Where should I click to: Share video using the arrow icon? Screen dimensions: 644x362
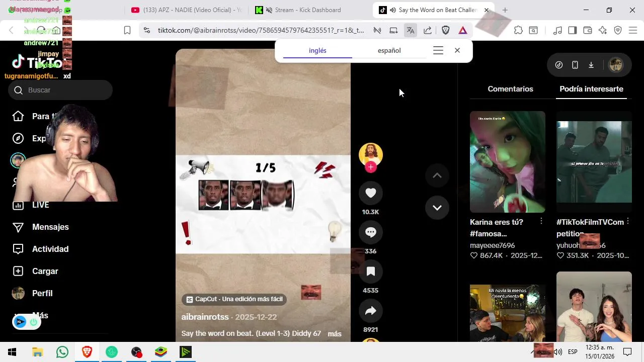(371, 311)
